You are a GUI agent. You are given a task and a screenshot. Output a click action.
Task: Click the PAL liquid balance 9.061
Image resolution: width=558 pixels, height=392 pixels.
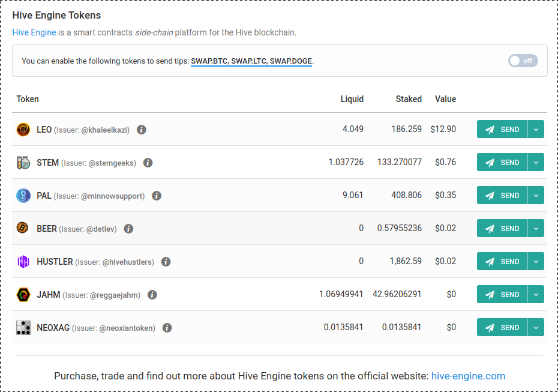coord(353,195)
